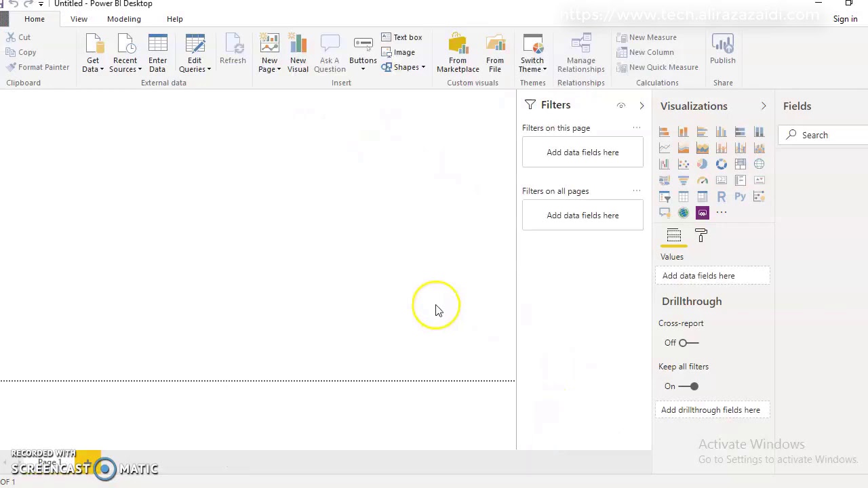Import more visuals via ellipsis icon
Image resolution: width=868 pixels, height=488 pixels.
click(x=722, y=213)
